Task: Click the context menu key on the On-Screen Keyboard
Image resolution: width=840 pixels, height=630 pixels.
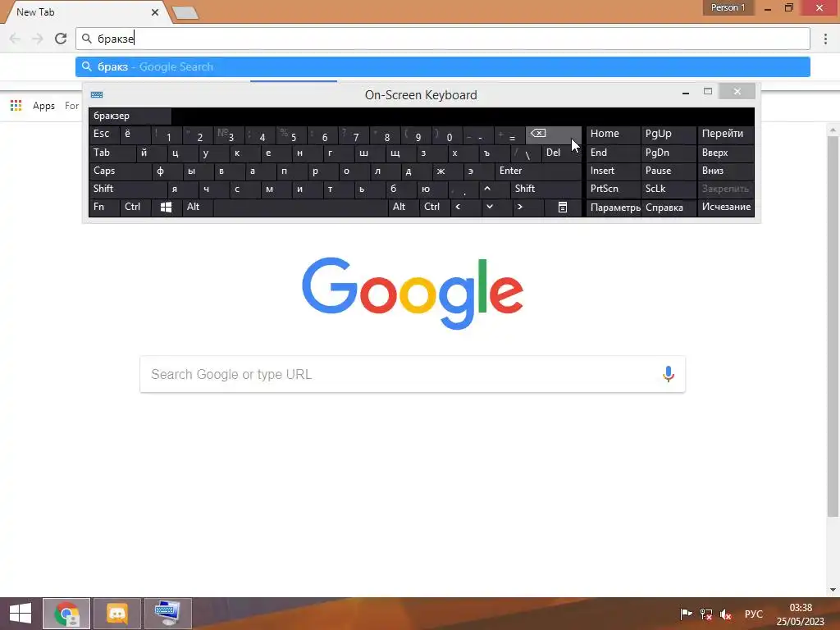Action: point(563,208)
